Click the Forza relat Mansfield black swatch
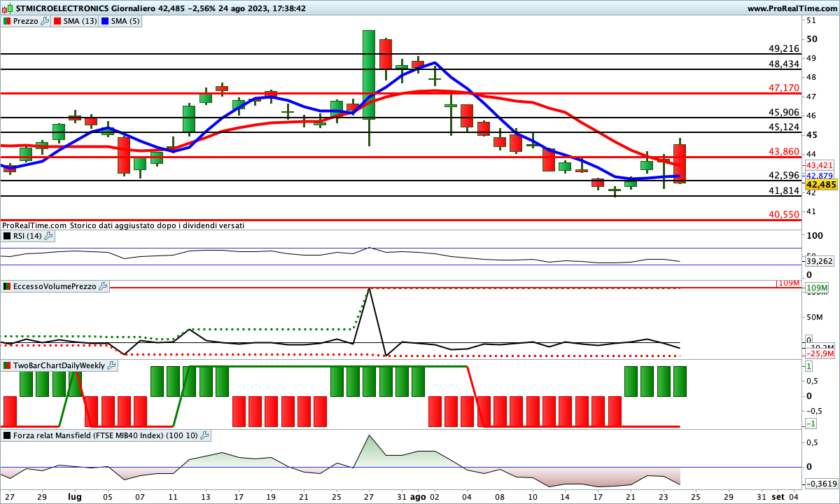 tap(7, 435)
